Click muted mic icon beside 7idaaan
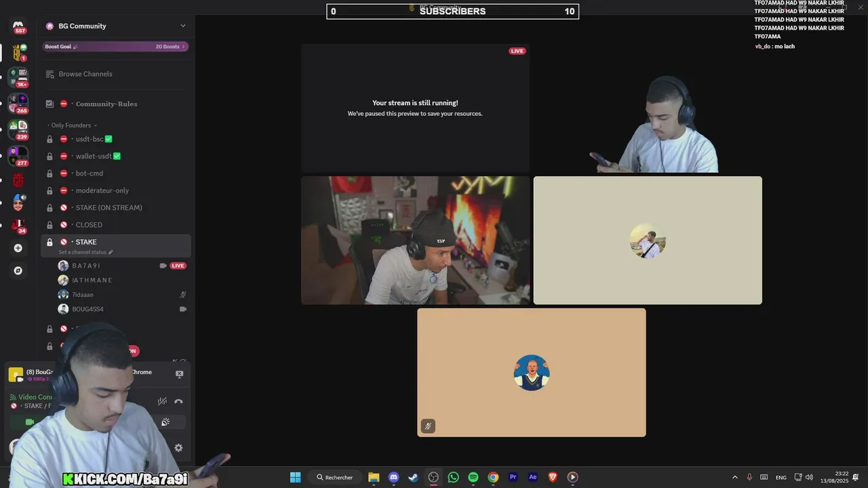Viewport: 868px width, 488px height. (x=182, y=295)
